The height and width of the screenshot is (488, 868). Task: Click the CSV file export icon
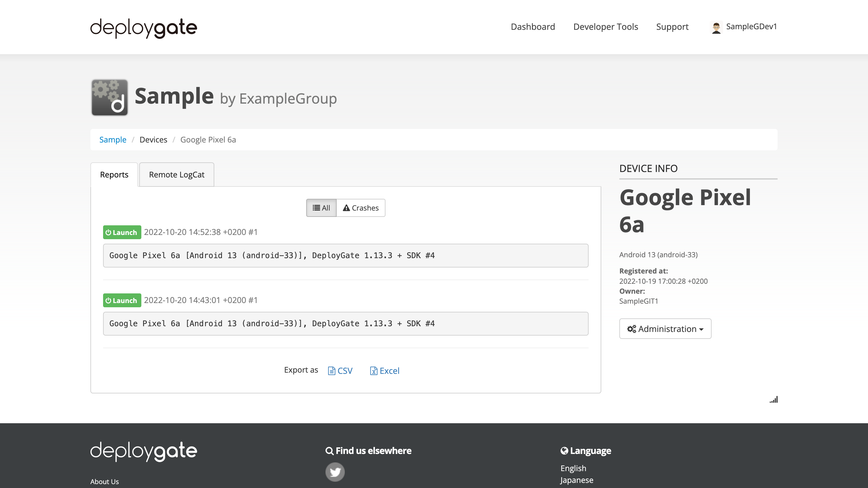pyautogui.click(x=332, y=371)
